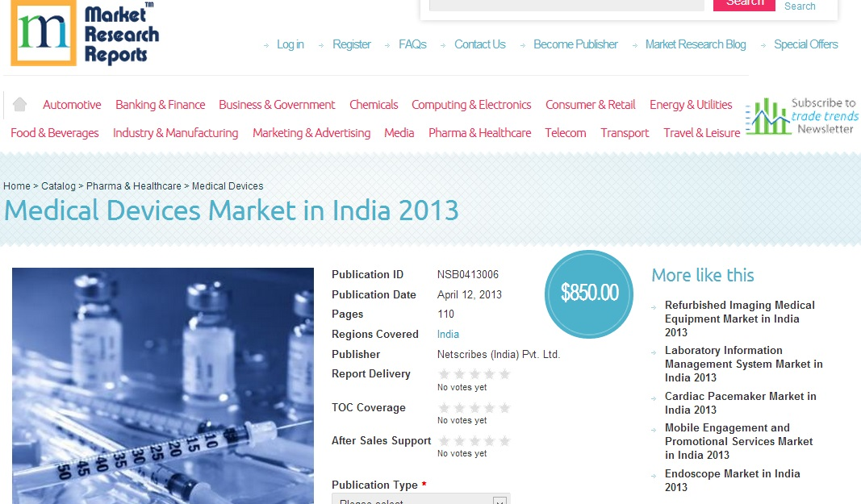
Task: Rate Report Delivery with the first star
Action: click(445, 374)
